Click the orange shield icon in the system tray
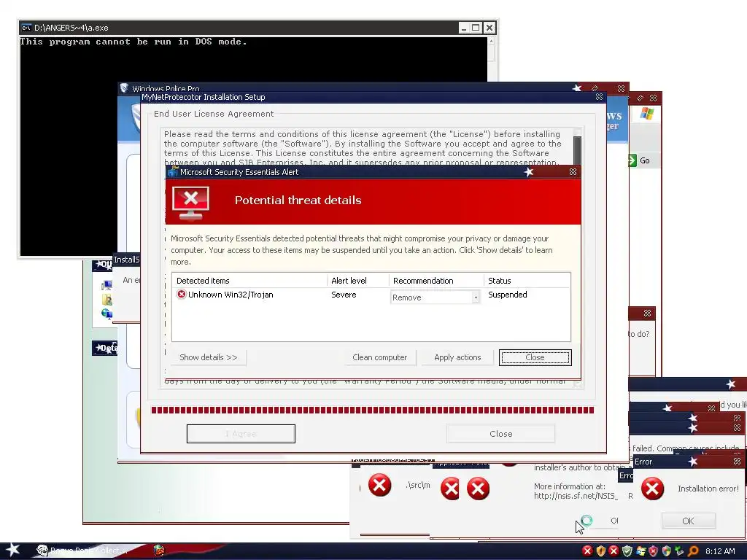This screenshot has height=560, width=747. pyautogui.click(x=601, y=551)
